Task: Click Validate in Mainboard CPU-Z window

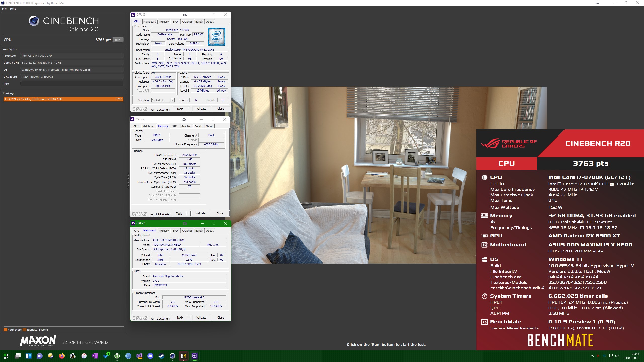Action: (201, 318)
